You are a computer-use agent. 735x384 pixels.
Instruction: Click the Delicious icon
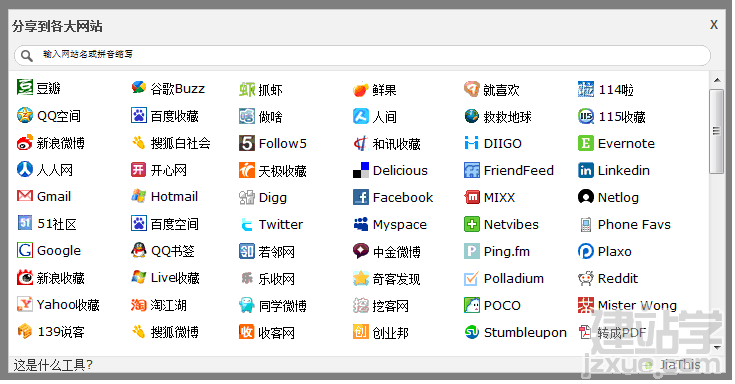point(360,170)
